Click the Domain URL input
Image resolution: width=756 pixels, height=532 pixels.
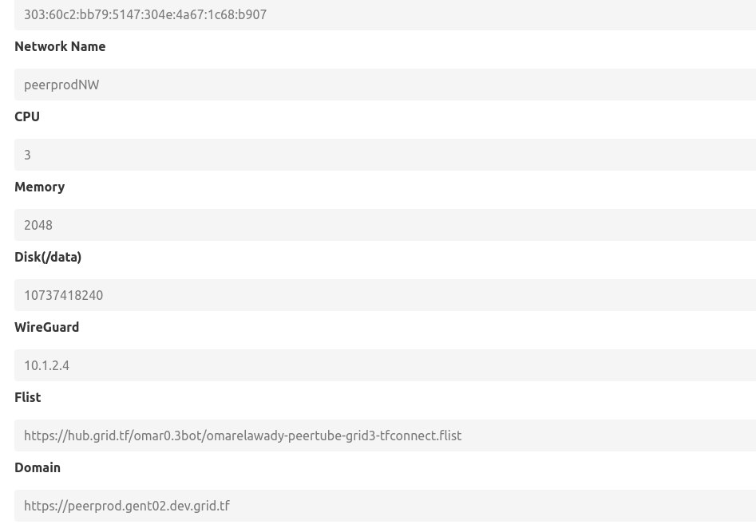386,505
